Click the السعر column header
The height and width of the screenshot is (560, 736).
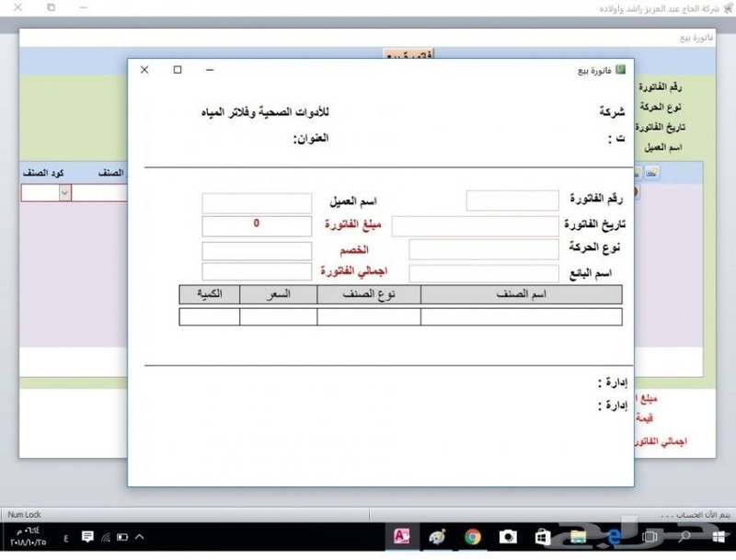coord(279,294)
